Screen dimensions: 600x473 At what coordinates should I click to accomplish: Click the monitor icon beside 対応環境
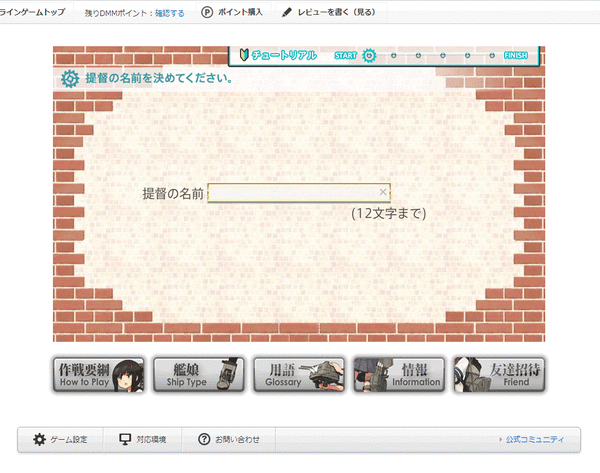[125, 439]
